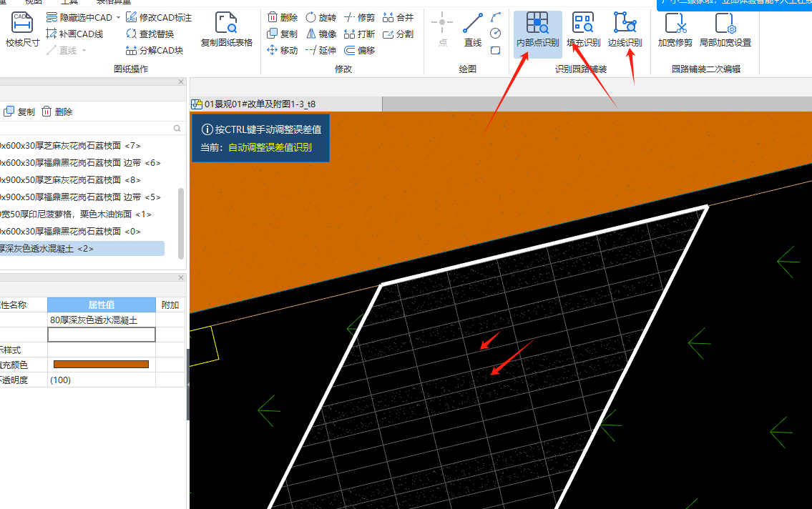The height and width of the screenshot is (509, 812).
Task: Choose the 补画CAD线 tool
Action: 74,34
